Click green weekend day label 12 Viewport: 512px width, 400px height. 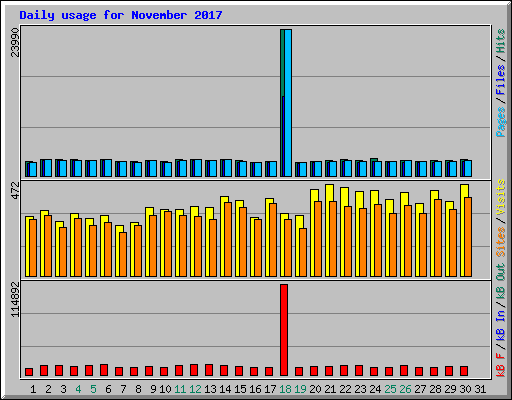coord(195,389)
